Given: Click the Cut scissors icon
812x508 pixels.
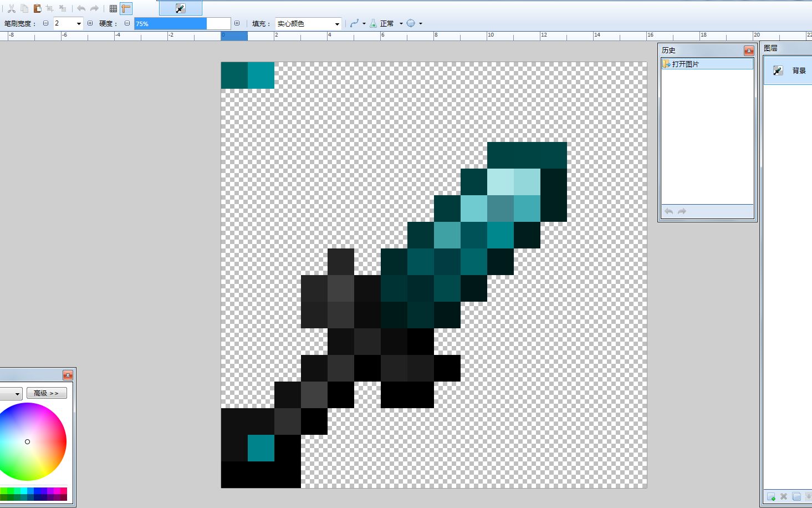Looking at the screenshot, I should pos(11,8).
